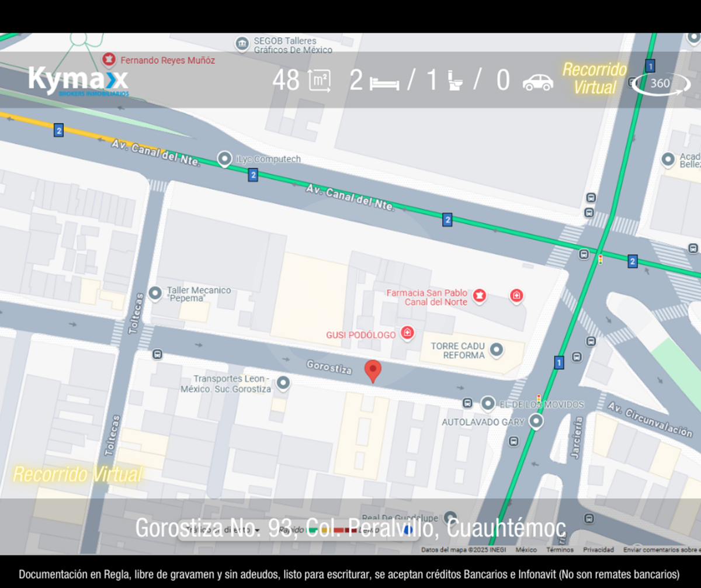This screenshot has width=701, height=588.
Task: Select the bus stop below AUTOLAVADO GARY
Action: [x=513, y=441]
